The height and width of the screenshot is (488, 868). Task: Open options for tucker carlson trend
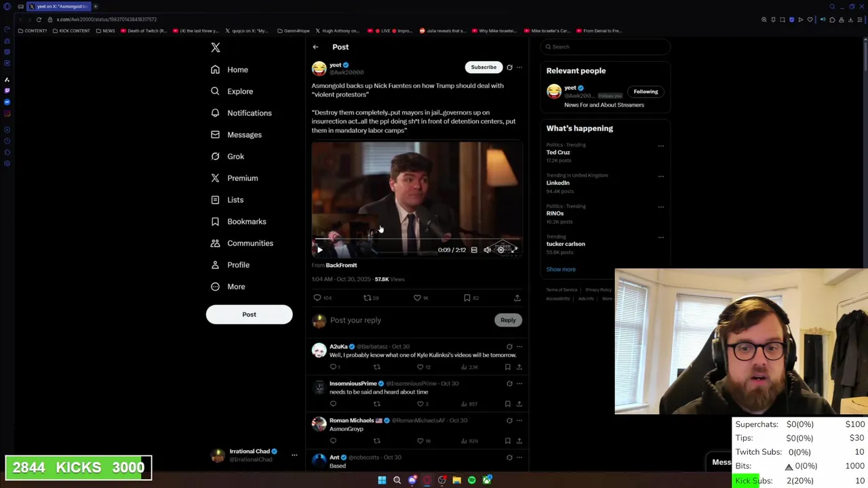[x=660, y=237]
